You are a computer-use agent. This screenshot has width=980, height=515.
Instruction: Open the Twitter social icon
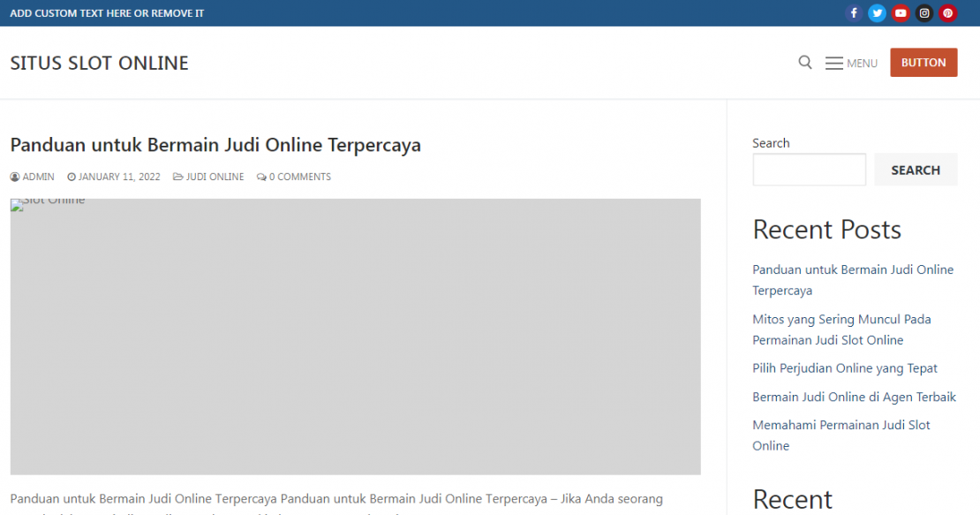coord(877,13)
